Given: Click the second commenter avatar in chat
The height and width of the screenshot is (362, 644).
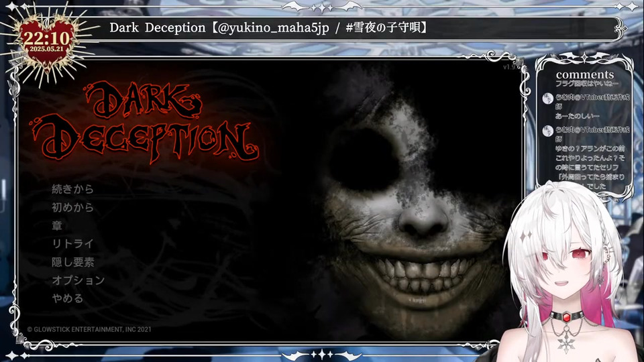Looking at the screenshot, I should click(547, 131).
